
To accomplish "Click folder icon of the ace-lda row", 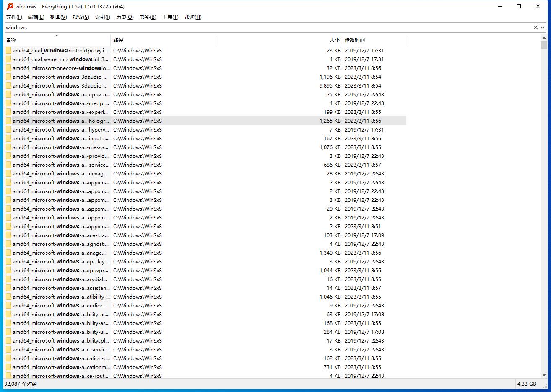I will pos(8,235).
